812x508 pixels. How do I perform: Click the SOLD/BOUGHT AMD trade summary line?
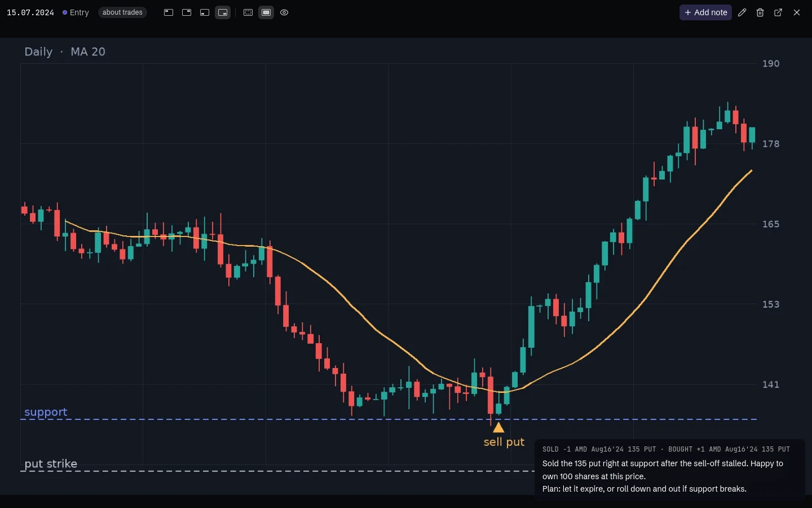coord(666,449)
